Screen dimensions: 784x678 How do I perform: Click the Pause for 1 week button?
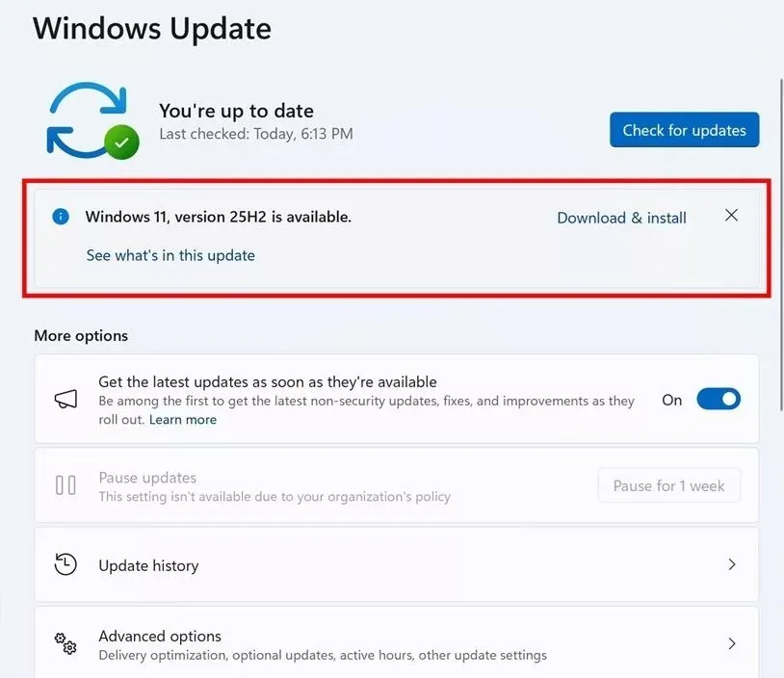[668, 485]
